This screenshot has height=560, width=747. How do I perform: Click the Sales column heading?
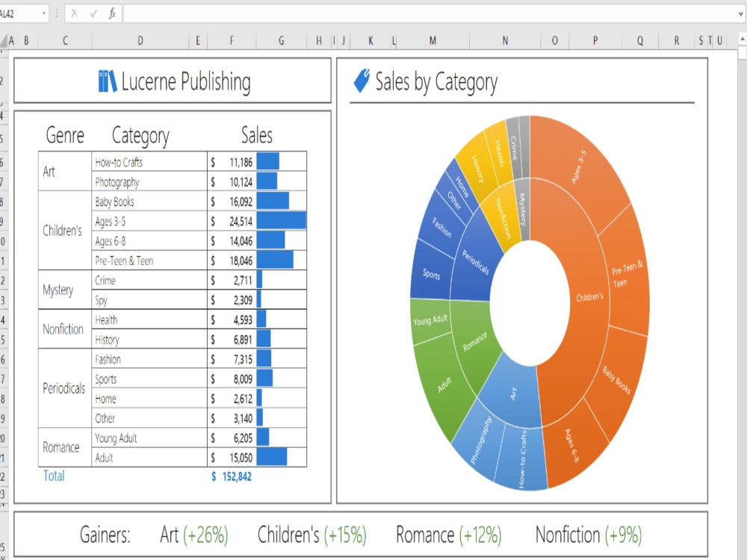coord(257,135)
